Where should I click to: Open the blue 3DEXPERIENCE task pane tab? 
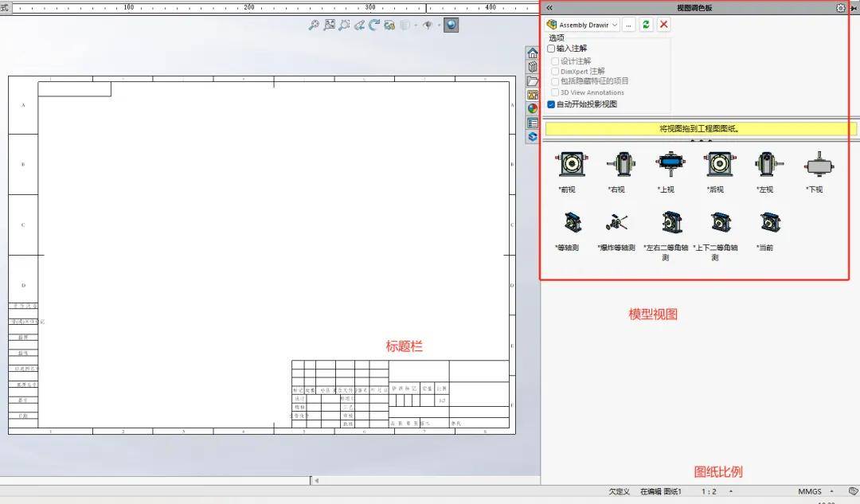[533, 137]
